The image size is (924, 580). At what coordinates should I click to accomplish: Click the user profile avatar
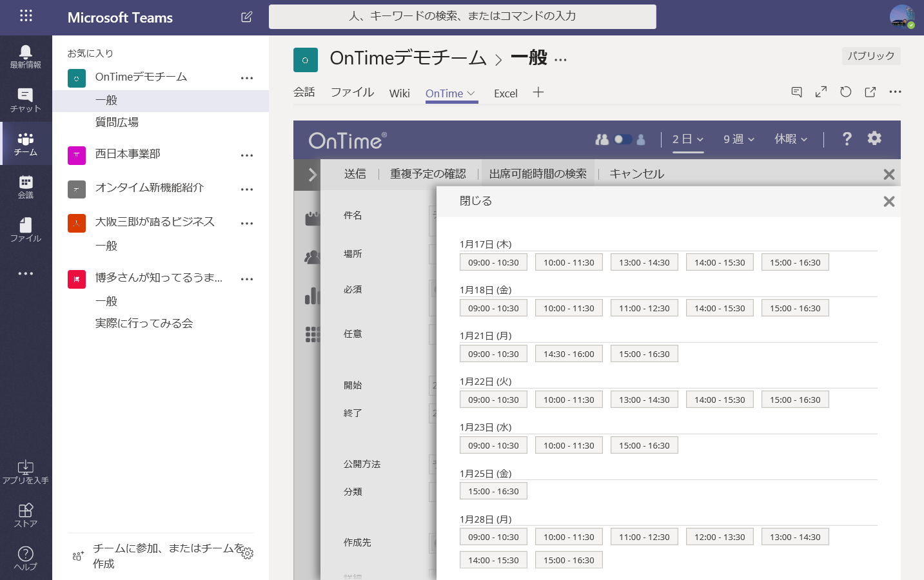click(x=901, y=17)
